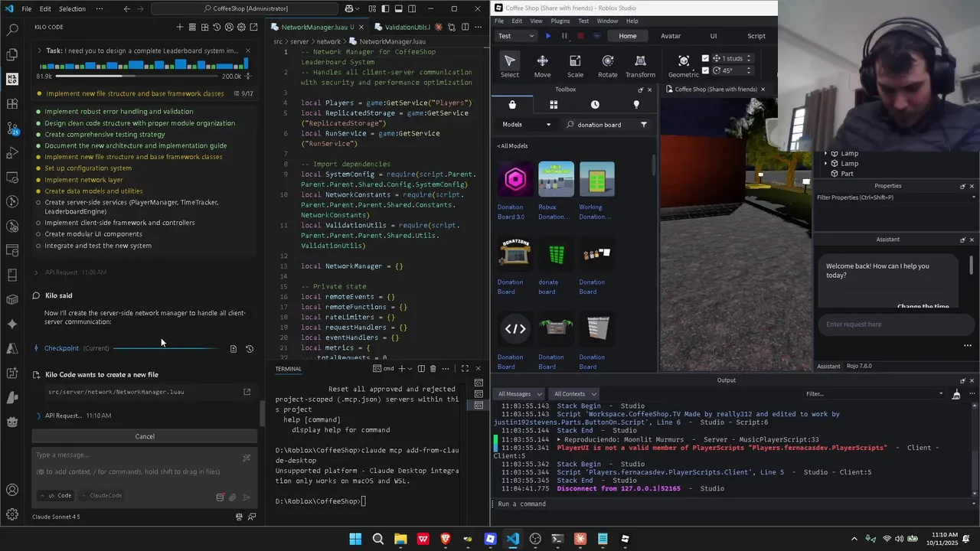Open Kilo Code settings gear icon
The image size is (980, 551).
(x=241, y=27)
